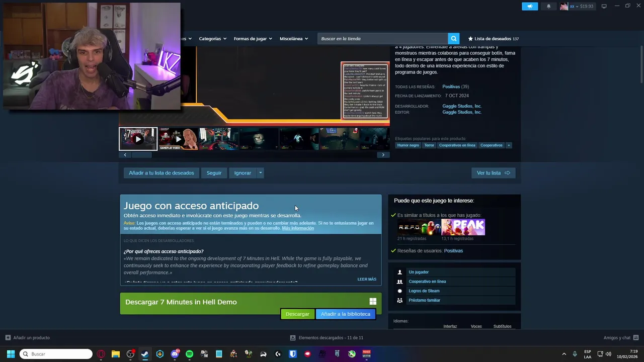The image size is (644, 362).
Task: Click the Ver tu lista button
Action: click(493, 173)
